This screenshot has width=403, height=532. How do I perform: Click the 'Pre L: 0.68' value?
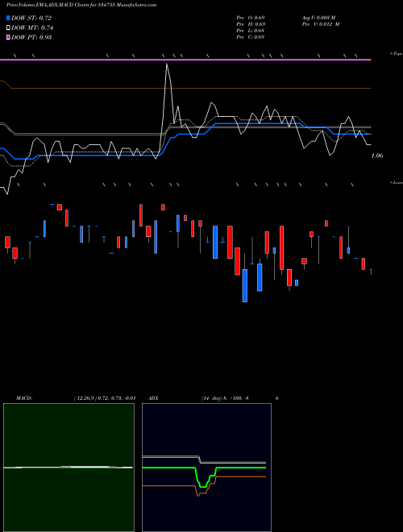[251, 31]
